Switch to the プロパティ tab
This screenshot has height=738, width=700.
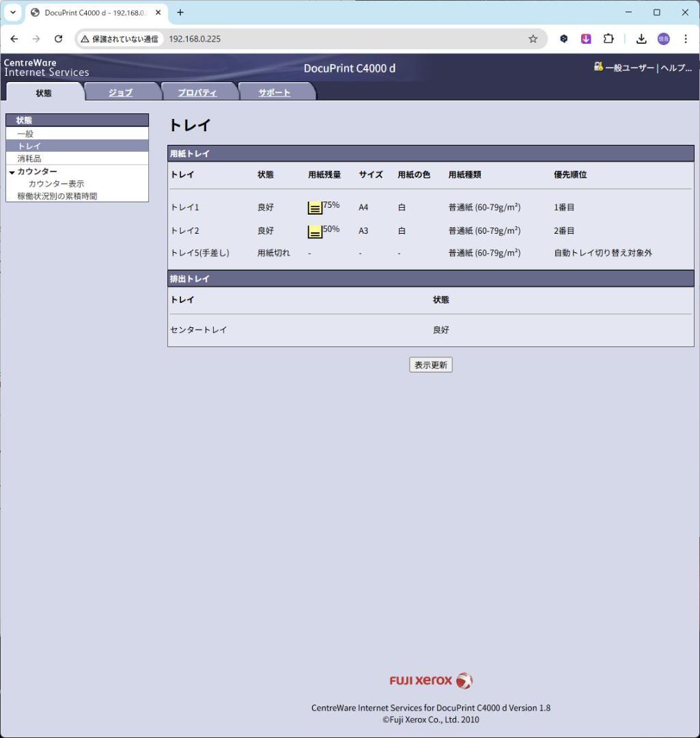click(x=197, y=93)
